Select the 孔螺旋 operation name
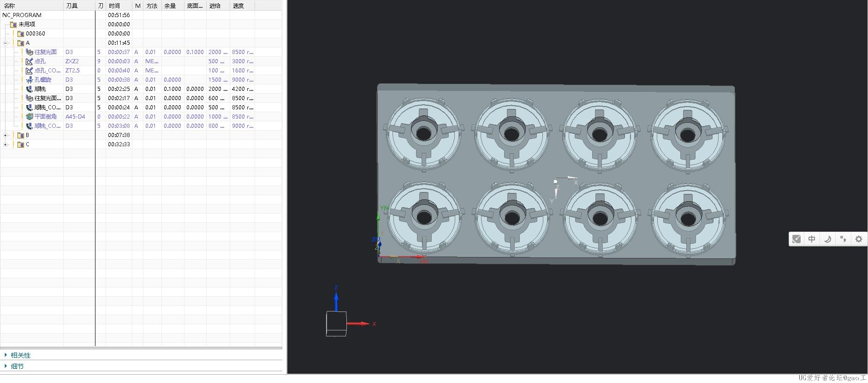The height and width of the screenshot is (383, 868). click(x=43, y=80)
